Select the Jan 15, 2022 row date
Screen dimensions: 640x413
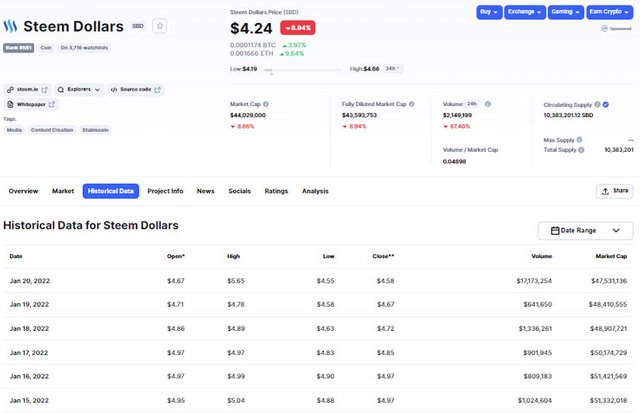pyautogui.click(x=29, y=400)
